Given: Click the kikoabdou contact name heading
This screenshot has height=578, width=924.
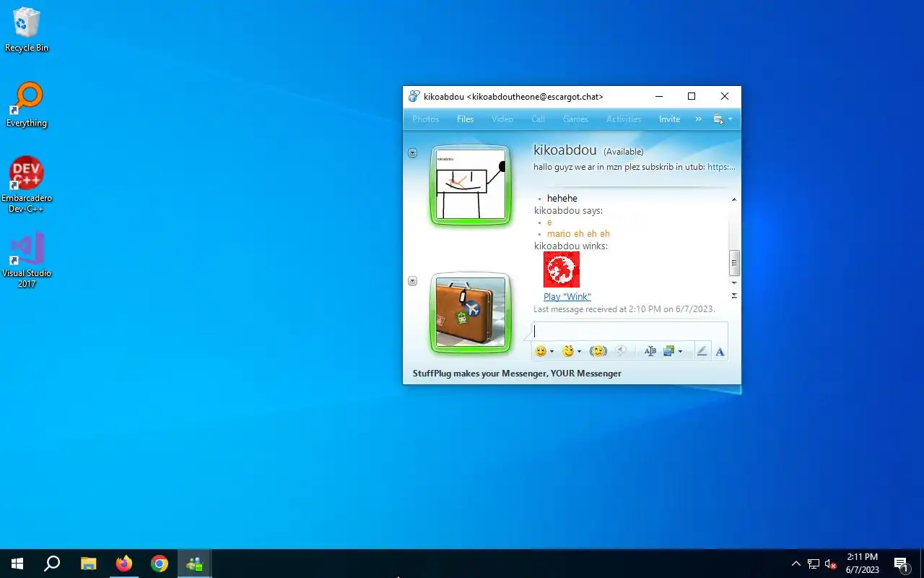Looking at the screenshot, I should [565, 150].
